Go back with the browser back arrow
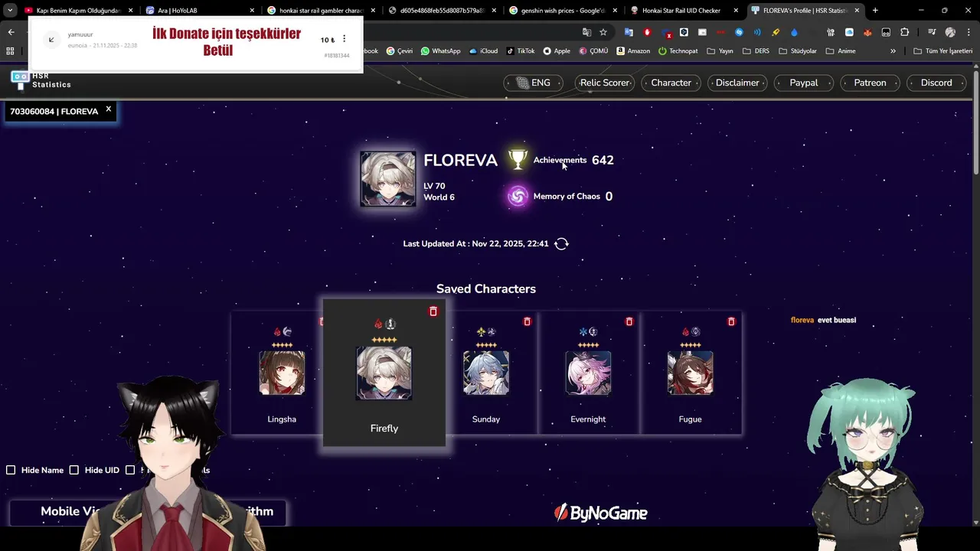980x551 pixels. point(11,32)
